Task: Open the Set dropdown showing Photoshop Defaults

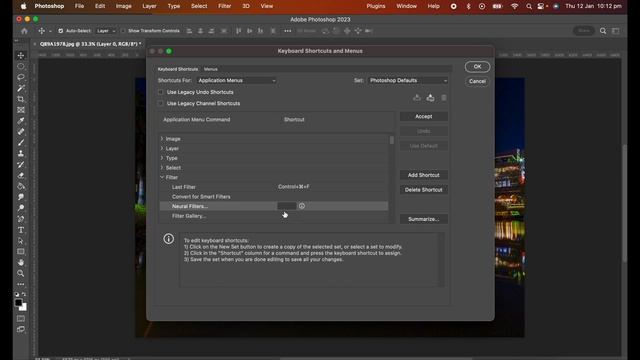Action: coord(408,80)
